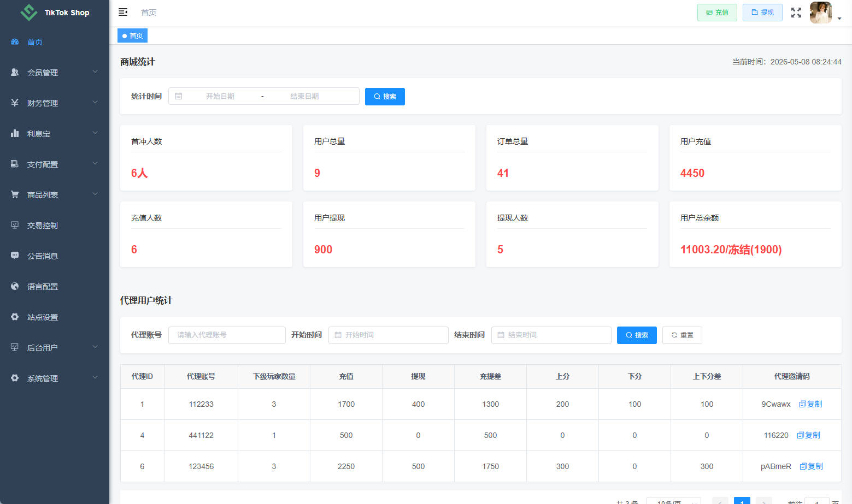The width and height of the screenshot is (852, 504).
Task: Copy invite code pABmeR via 复制
Action: point(811,466)
